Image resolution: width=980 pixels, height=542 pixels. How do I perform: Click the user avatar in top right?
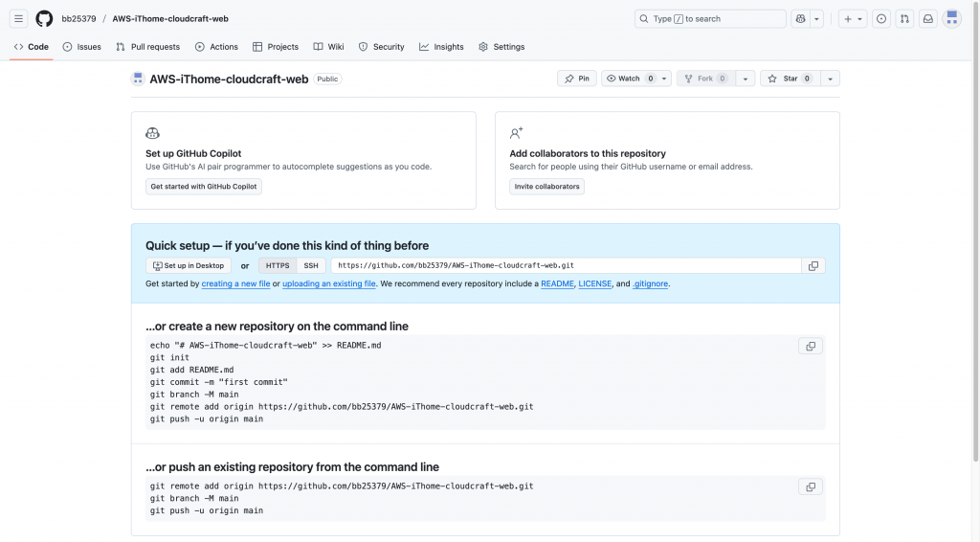951,18
